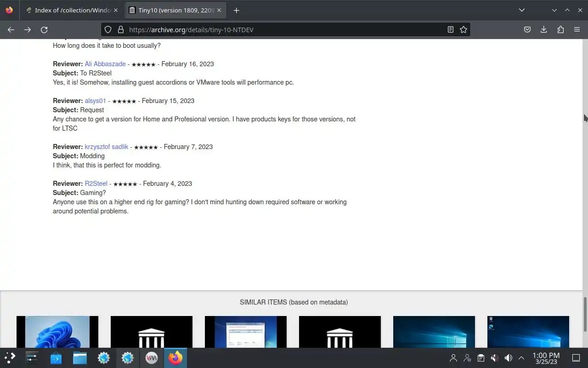Visit krzysztof sadlik reviewer page

pos(107,147)
